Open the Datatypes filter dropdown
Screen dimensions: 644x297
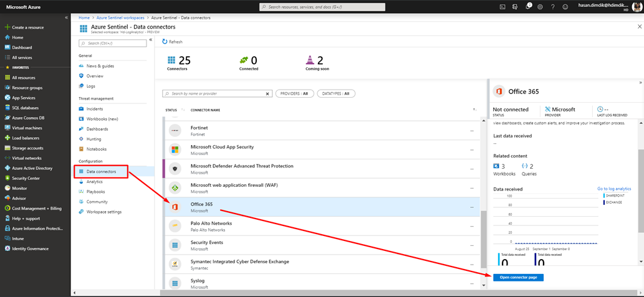click(336, 93)
